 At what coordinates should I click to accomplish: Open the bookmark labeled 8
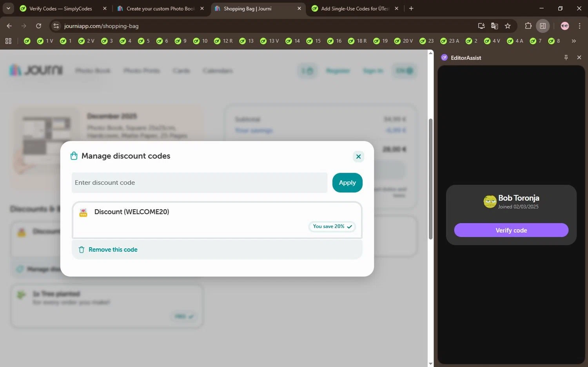(x=554, y=41)
